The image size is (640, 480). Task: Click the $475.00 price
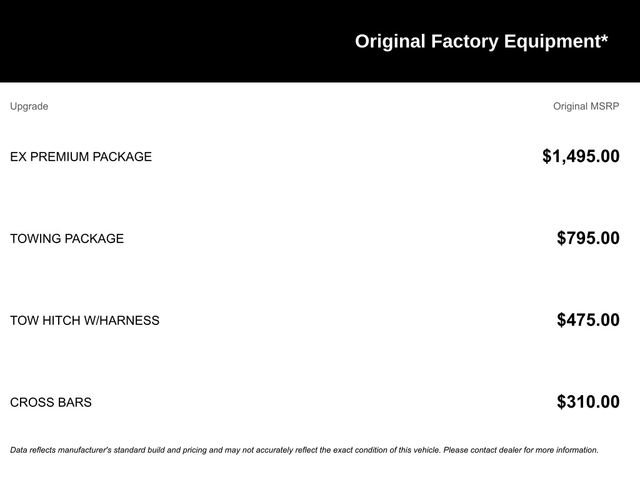click(x=588, y=320)
